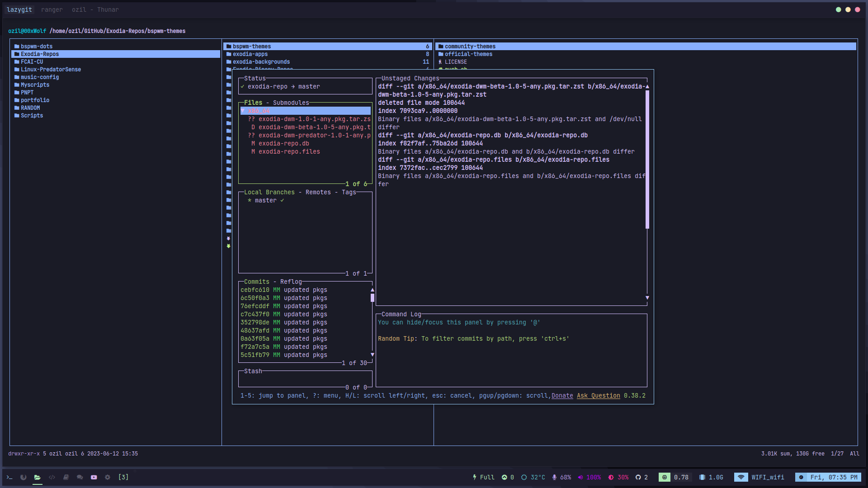Click the WiFi status icon
This screenshot has width=868, height=488.
(741, 477)
